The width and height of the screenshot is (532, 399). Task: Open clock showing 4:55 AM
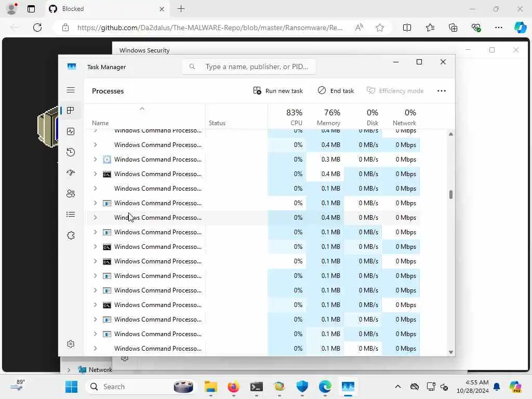[x=473, y=387]
